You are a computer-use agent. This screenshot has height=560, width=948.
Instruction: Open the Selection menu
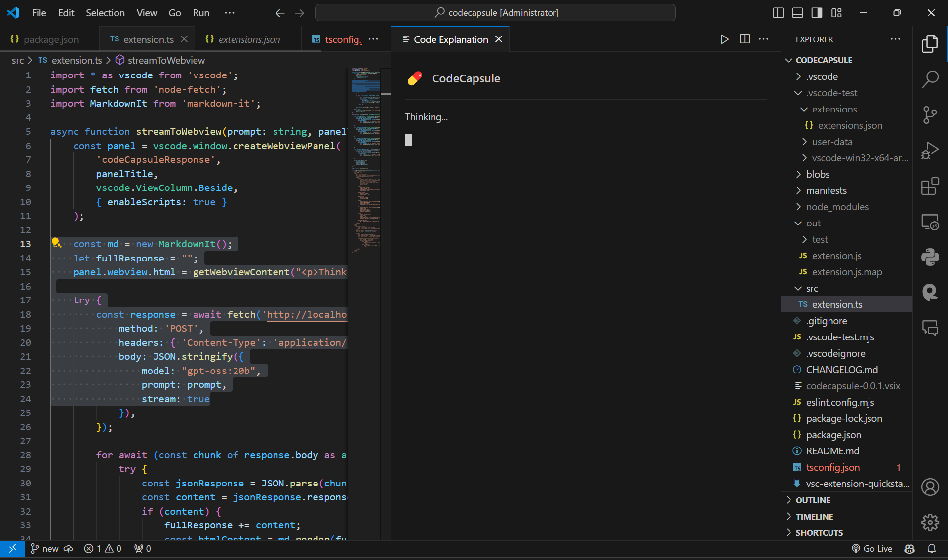point(105,13)
